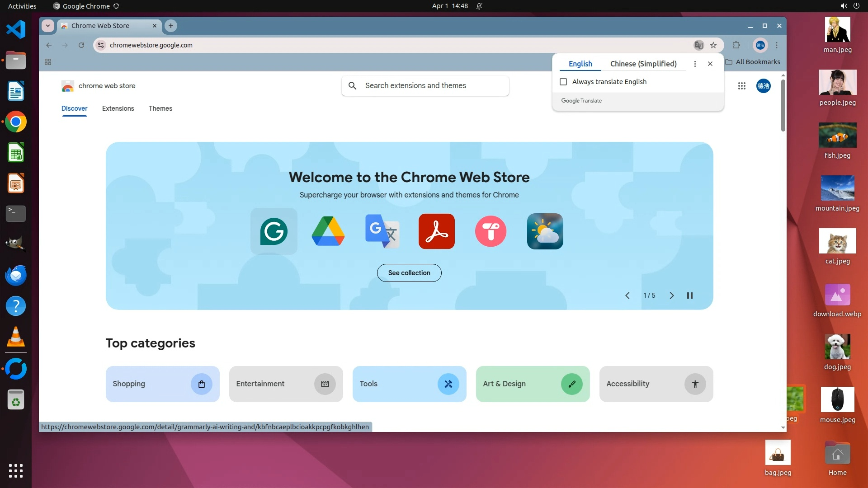Open the Art & Design category
Image resolution: width=868 pixels, height=488 pixels.
532,384
